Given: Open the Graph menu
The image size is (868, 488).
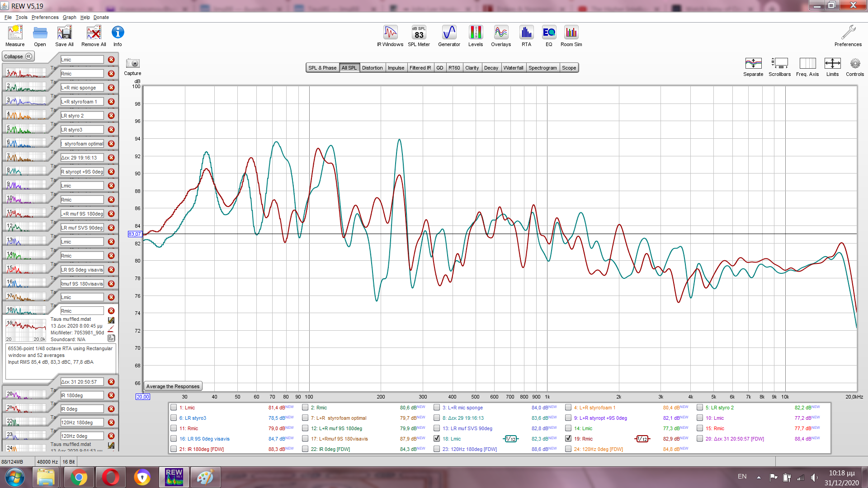Looking at the screenshot, I should pos(69,17).
